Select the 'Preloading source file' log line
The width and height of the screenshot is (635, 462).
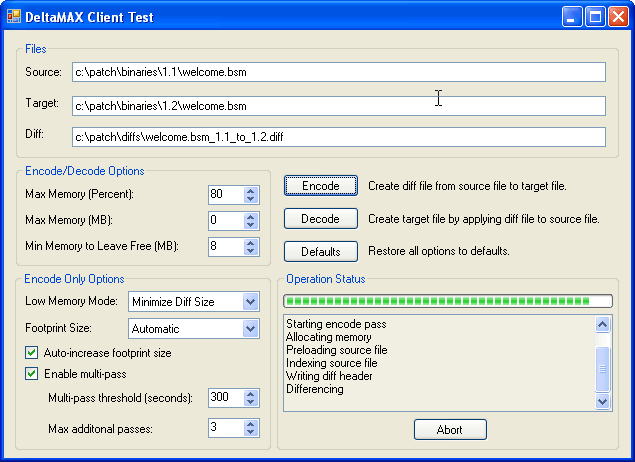[x=337, y=350]
